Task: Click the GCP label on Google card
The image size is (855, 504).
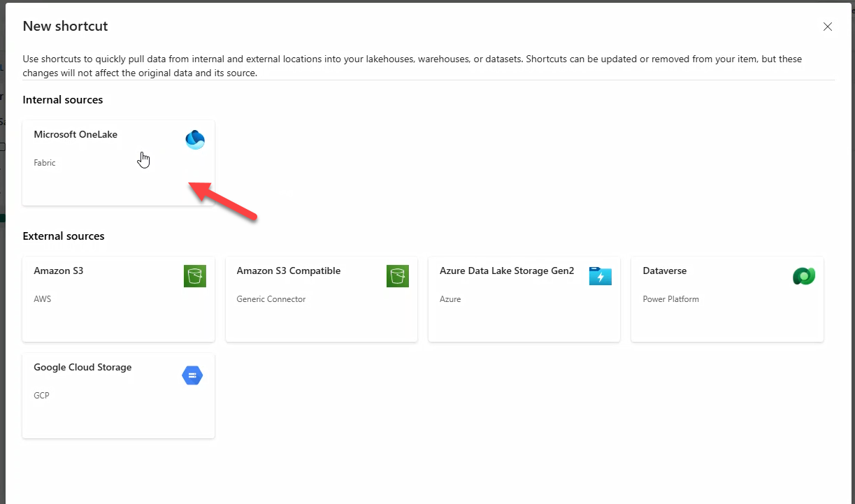Action: [41, 396]
